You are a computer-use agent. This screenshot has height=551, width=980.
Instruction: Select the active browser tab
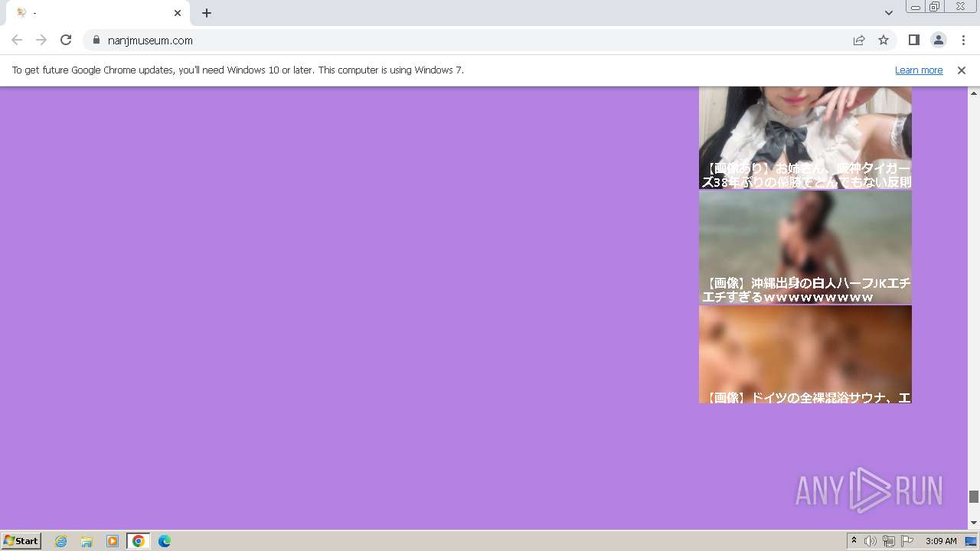pyautogui.click(x=98, y=13)
